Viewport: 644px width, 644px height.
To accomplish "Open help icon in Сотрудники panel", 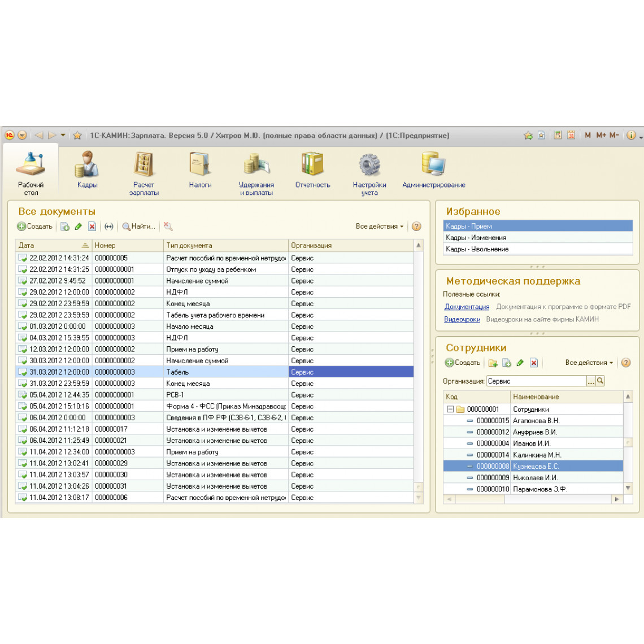I will tap(626, 363).
